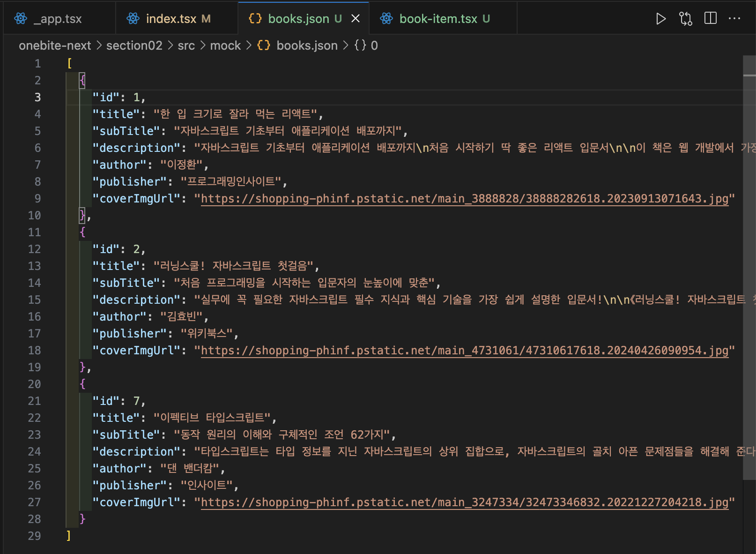Open src breadcrumb segment
The image size is (756, 554).
[x=186, y=45]
